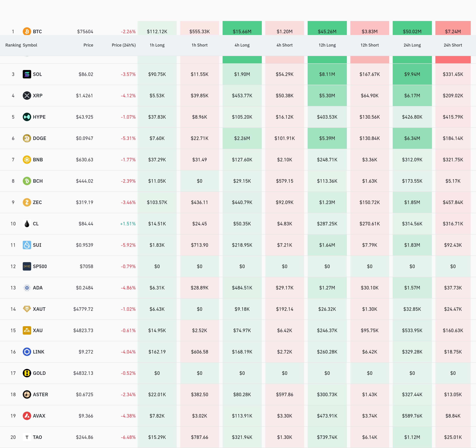Click the BNB coin icon

point(27,159)
